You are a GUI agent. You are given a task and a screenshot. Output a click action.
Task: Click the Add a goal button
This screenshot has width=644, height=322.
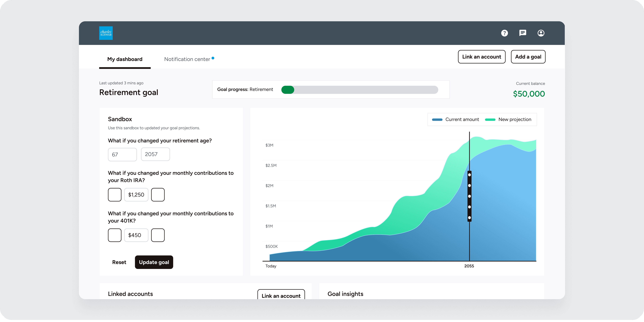click(x=528, y=57)
